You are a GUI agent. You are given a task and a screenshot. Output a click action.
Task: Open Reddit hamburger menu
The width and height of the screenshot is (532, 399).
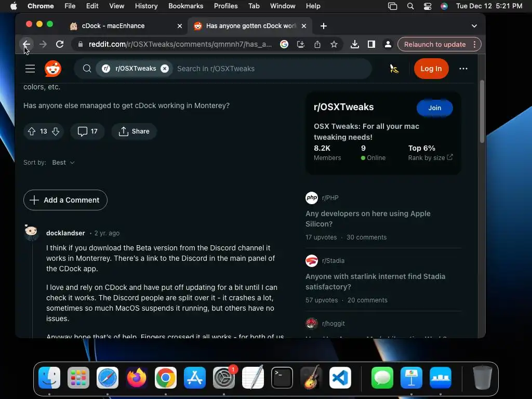pyautogui.click(x=30, y=69)
